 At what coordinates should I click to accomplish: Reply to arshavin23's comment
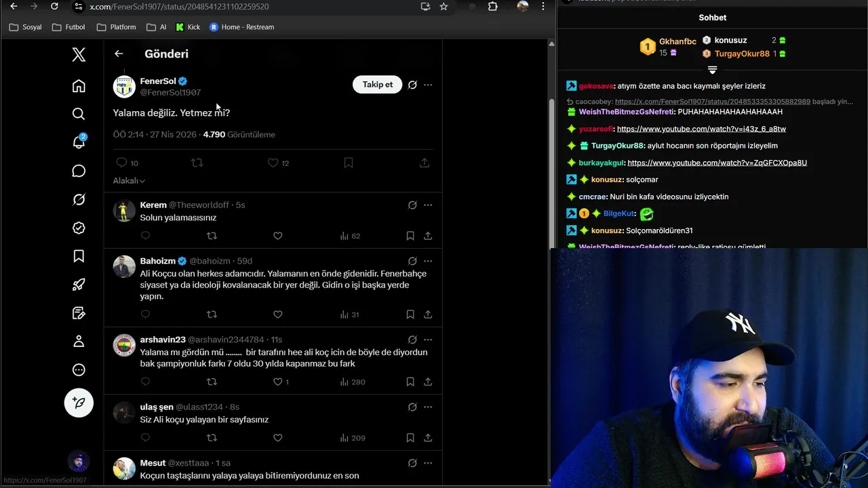point(145,382)
